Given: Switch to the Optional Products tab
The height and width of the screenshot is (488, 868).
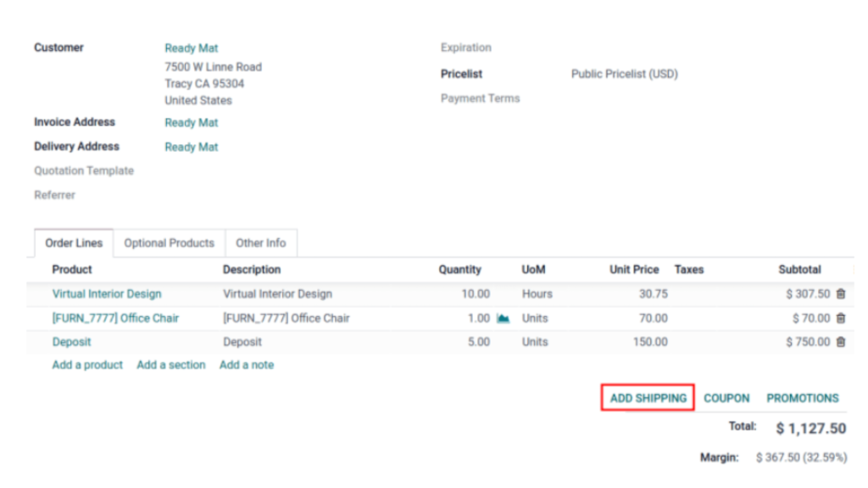Looking at the screenshot, I should tap(169, 243).
